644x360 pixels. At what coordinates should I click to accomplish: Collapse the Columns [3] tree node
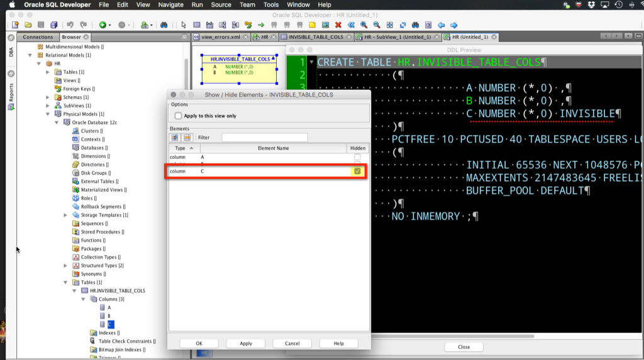92,300
